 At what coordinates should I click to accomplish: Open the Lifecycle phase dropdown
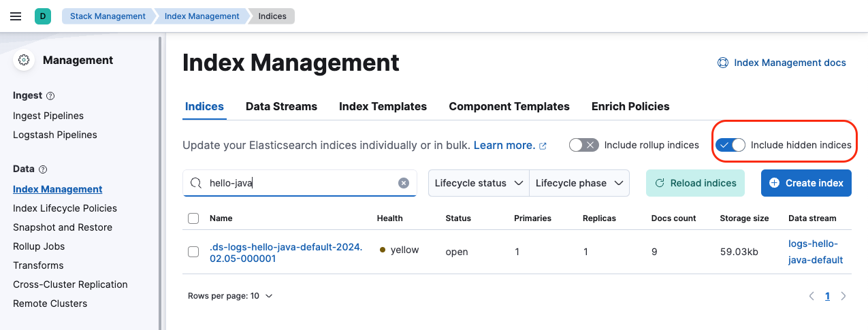point(579,183)
